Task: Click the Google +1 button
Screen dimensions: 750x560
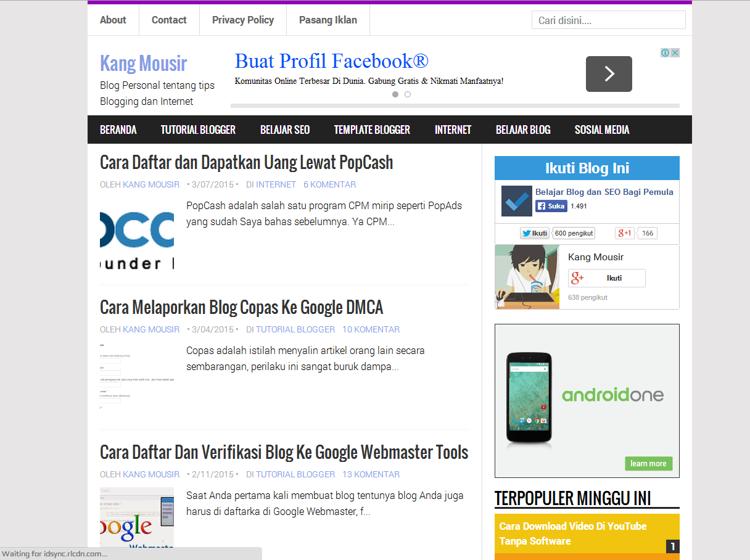Action: pyautogui.click(x=625, y=233)
